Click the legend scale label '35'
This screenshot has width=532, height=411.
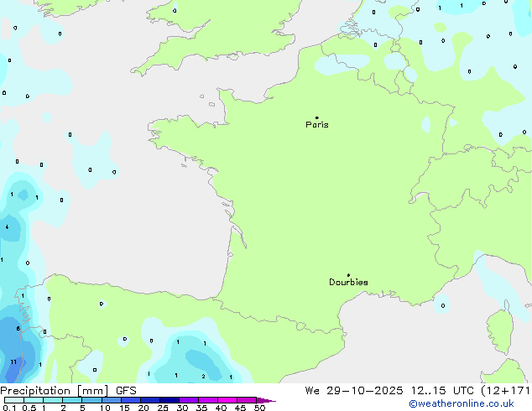coord(201,408)
